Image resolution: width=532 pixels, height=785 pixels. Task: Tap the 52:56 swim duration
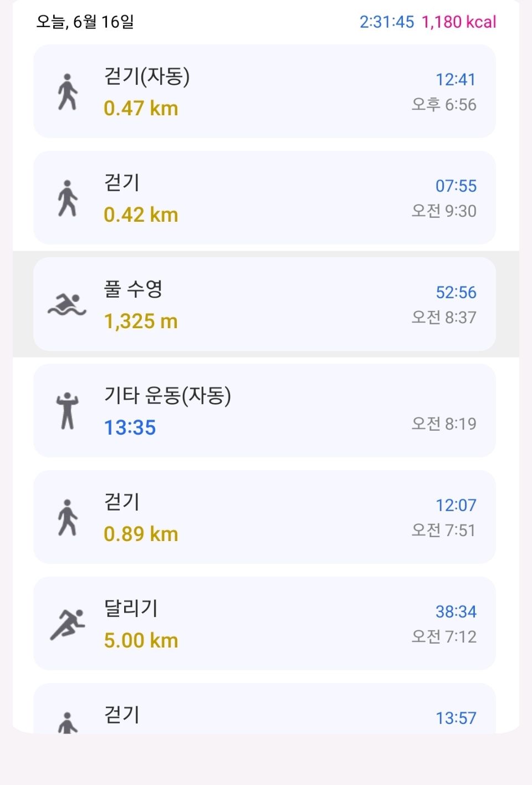point(456,292)
